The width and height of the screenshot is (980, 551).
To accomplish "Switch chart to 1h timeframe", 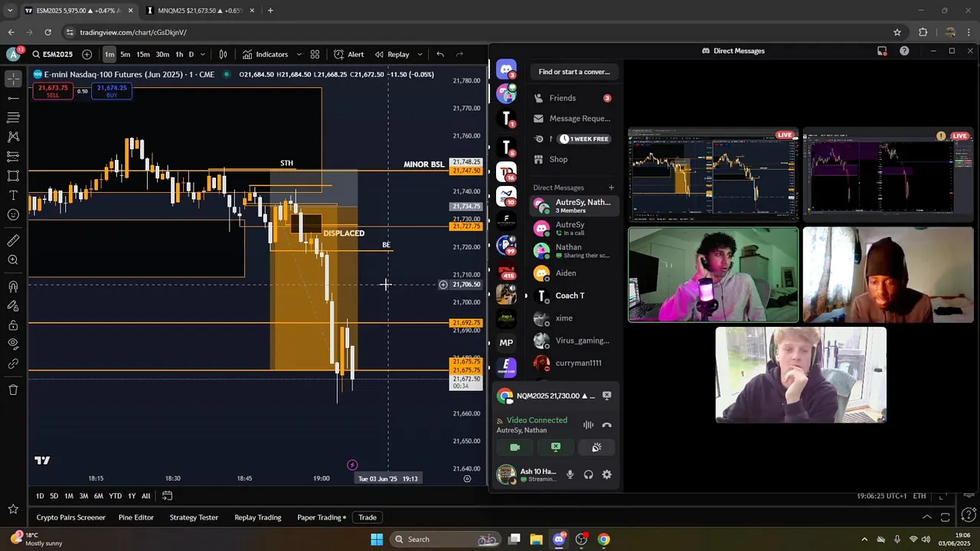I will tap(179, 54).
